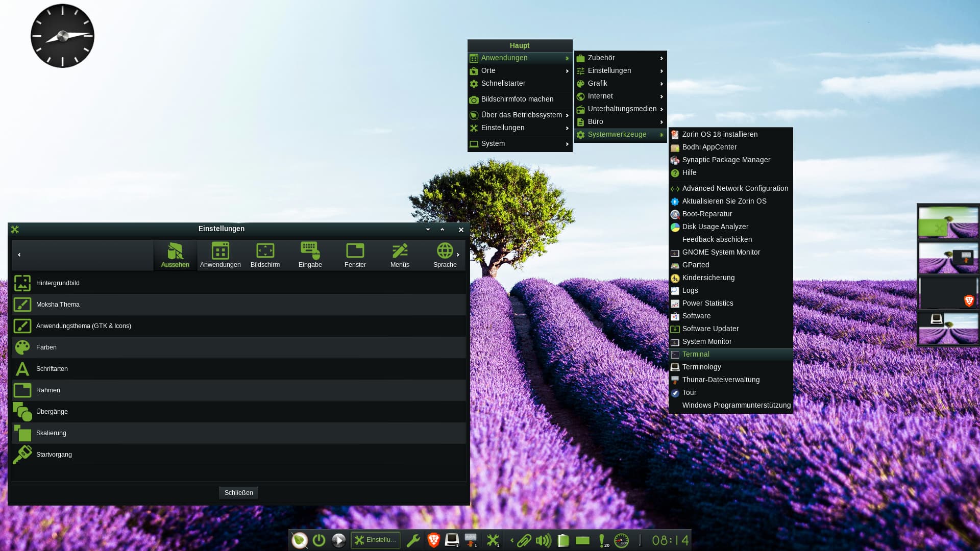980x551 pixels.
Task: Click the wrench icon in the shelf
Action: [413, 540]
